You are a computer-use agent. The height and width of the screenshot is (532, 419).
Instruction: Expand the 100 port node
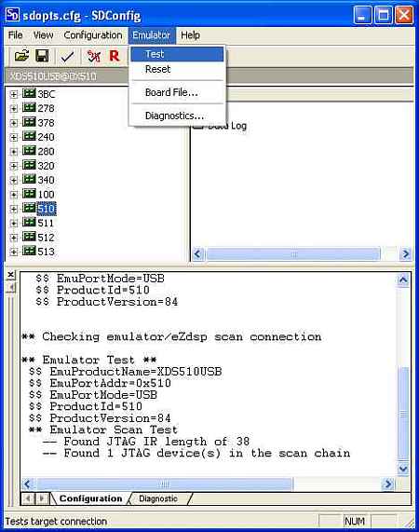click(14, 195)
